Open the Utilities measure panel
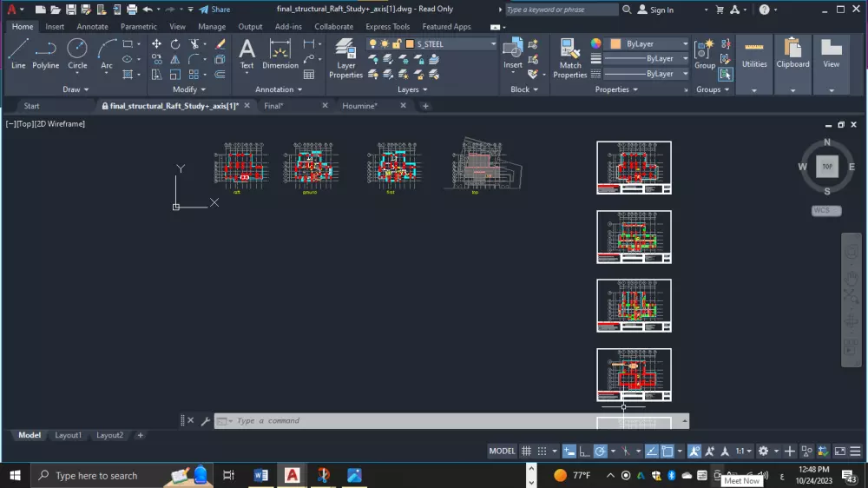868x488 pixels. coord(754,54)
